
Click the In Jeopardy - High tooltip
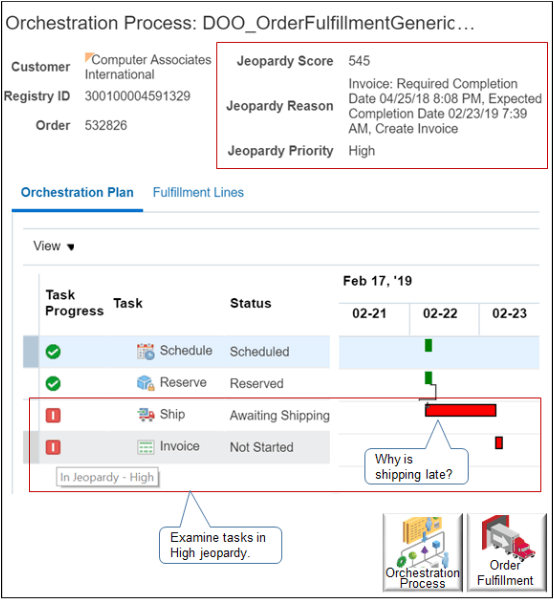pos(107,477)
